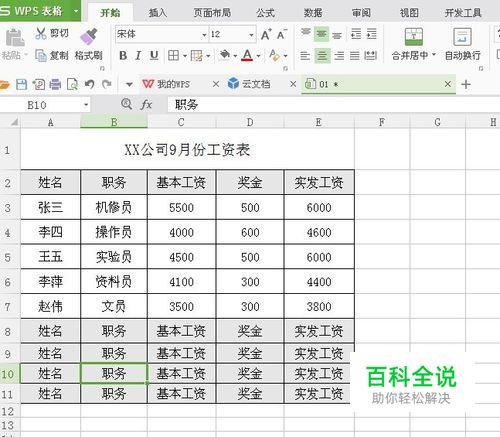Click the Undo arrow icon
Image resolution: width=500 pixels, height=437 pixels.
[x=89, y=84]
